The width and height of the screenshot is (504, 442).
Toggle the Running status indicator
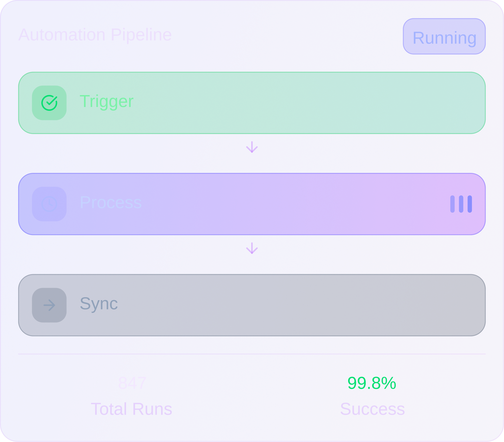tap(444, 37)
